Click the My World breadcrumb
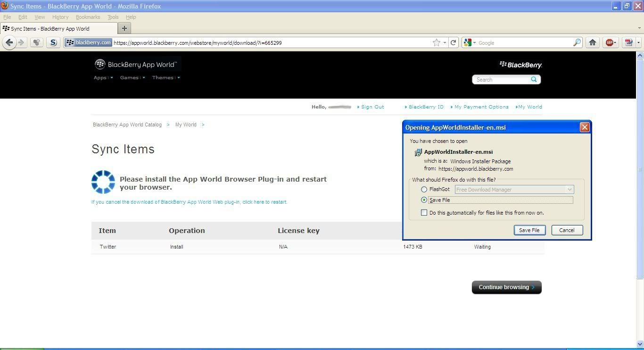Viewport: 644px width, 350px height. 186,125
